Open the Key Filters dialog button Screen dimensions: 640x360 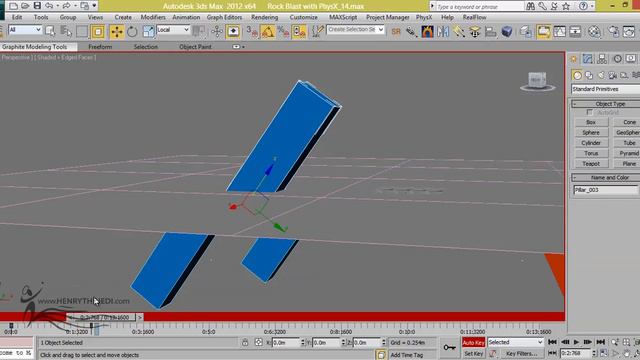[x=521, y=353]
